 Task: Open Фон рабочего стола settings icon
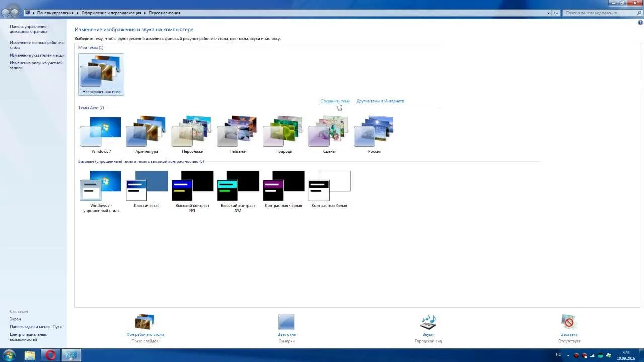145,322
